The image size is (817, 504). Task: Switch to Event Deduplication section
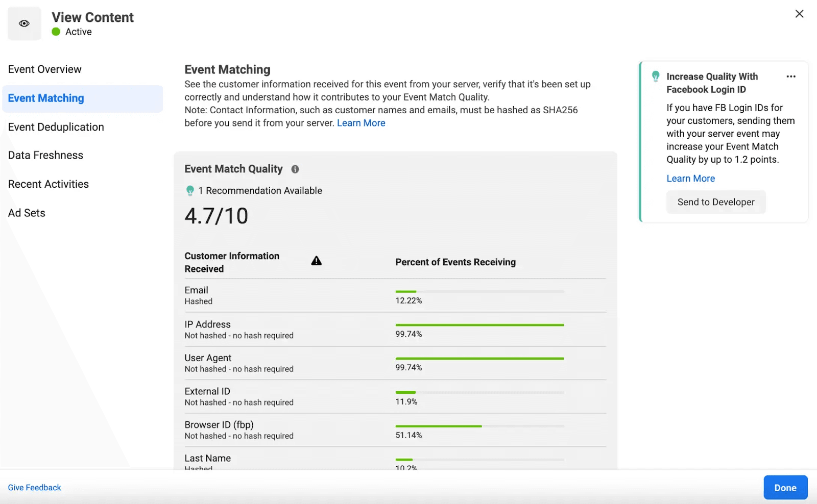point(56,127)
